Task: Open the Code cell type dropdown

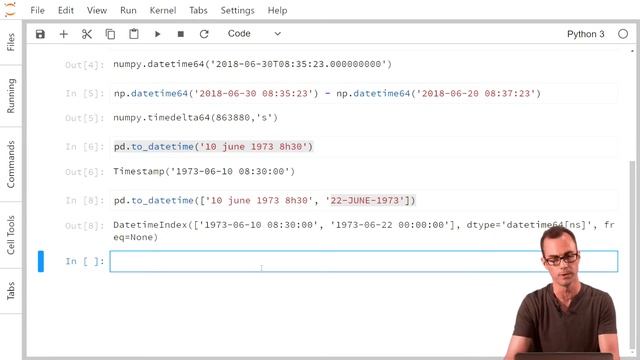Action: pos(254,33)
